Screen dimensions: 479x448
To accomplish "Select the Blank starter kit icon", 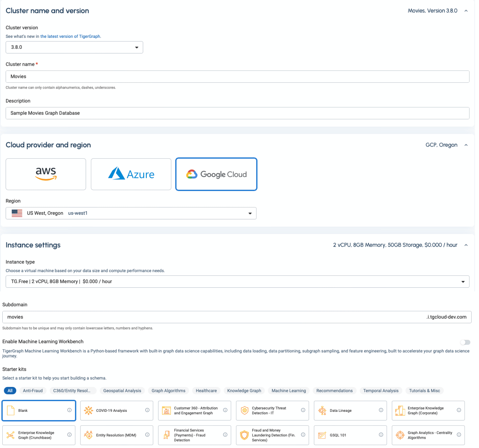I will [x=11, y=411].
